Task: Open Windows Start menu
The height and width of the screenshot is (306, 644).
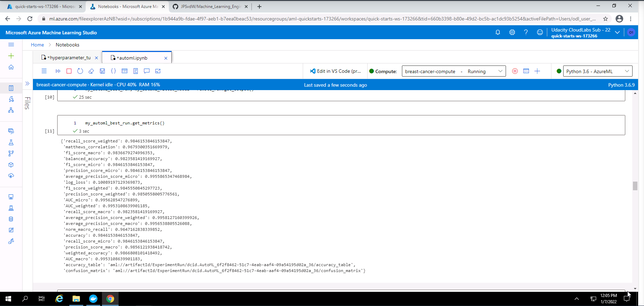Action: coord(8,299)
